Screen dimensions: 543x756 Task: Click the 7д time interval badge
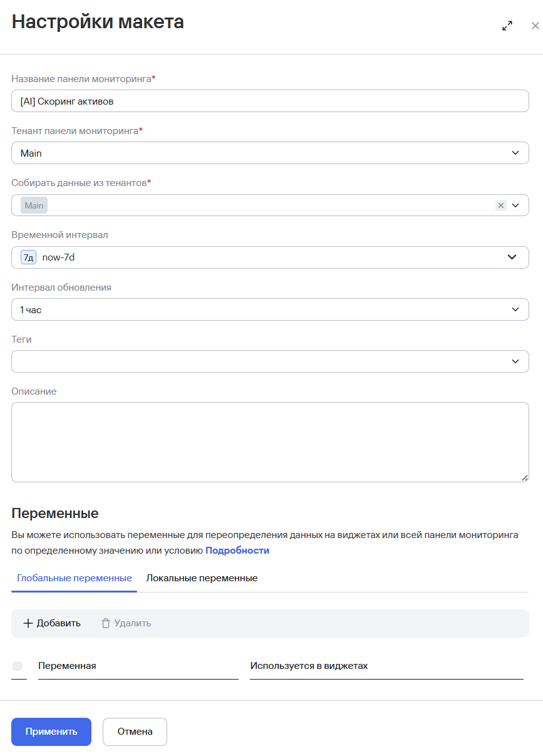pos(29,257)
